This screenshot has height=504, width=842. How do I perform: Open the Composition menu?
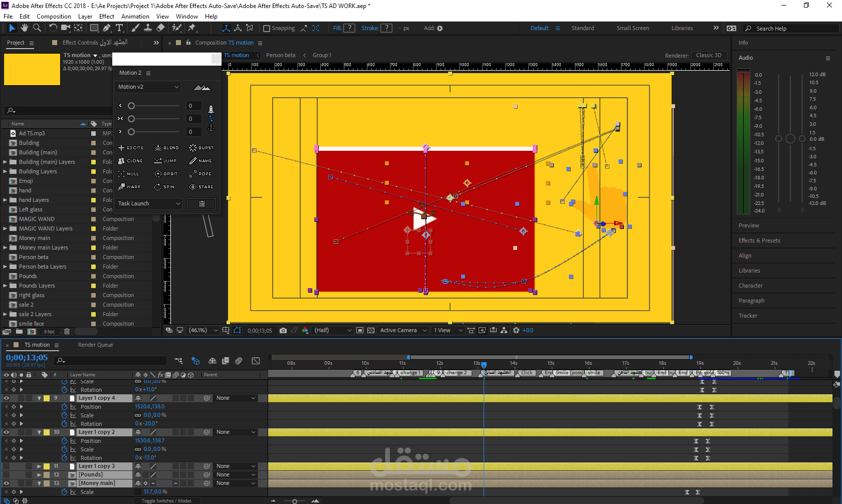click(54, 17)
